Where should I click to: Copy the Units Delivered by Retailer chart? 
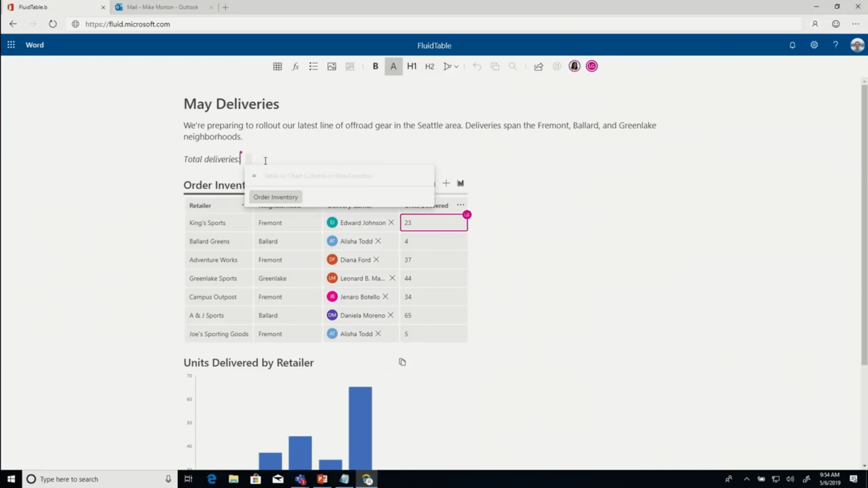coord(402,362)
